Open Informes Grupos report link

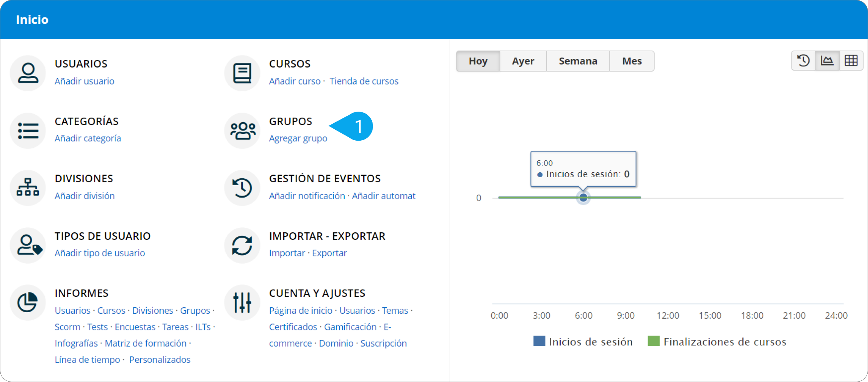195,310
